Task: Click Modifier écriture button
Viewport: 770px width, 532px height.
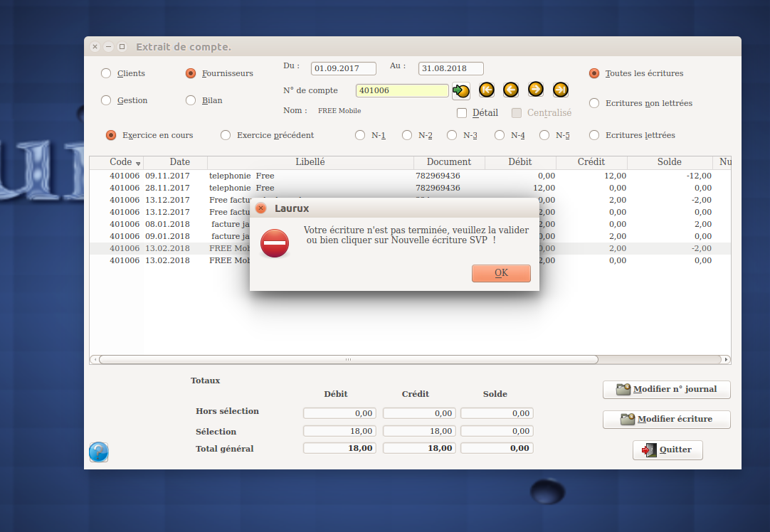Action: click(x=666, y=419)
